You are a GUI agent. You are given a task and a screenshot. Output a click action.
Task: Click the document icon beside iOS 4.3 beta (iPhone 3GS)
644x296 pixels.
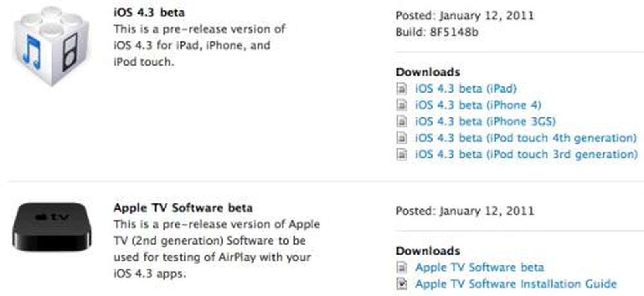(401, 121)
